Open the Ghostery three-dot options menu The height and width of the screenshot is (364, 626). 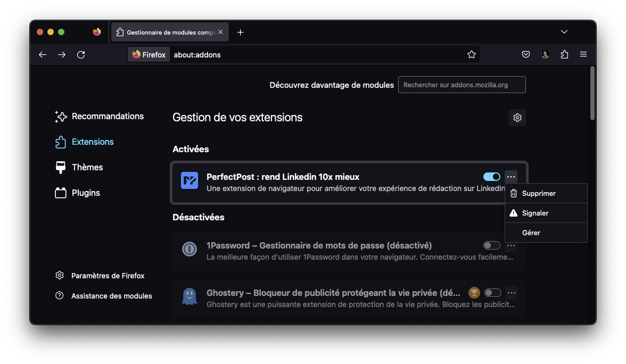point(512,293)
